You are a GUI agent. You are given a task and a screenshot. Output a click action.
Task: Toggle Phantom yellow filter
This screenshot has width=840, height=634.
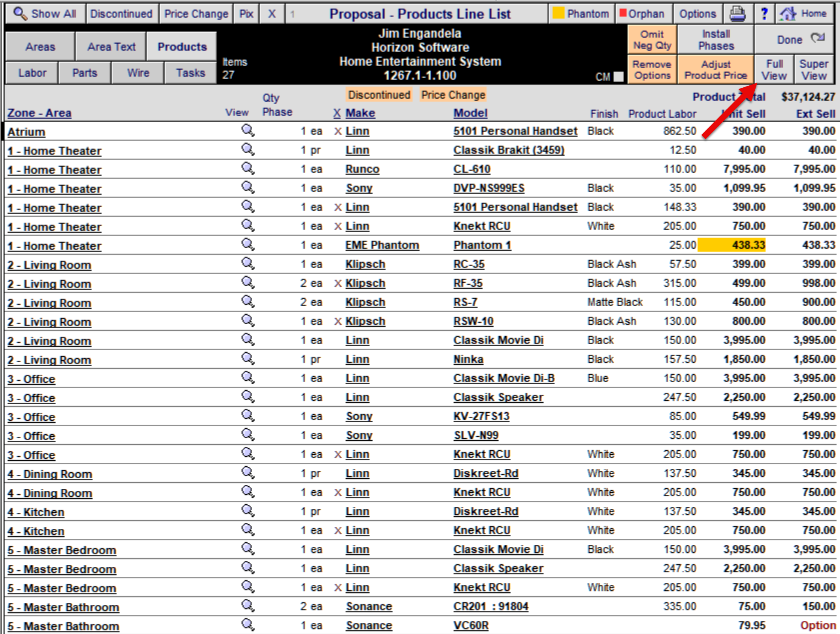pyautogui.click(x=582, y=14)
